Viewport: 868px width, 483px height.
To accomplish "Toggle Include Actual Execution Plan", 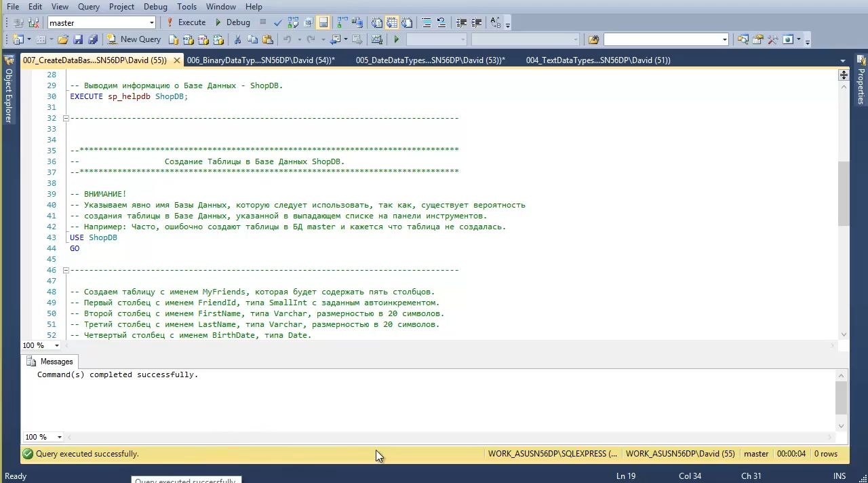I will 342,22.
